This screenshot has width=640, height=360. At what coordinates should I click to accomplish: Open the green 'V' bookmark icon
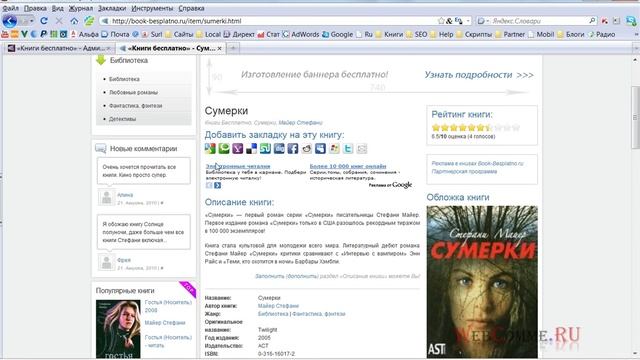tap(24, 34)
